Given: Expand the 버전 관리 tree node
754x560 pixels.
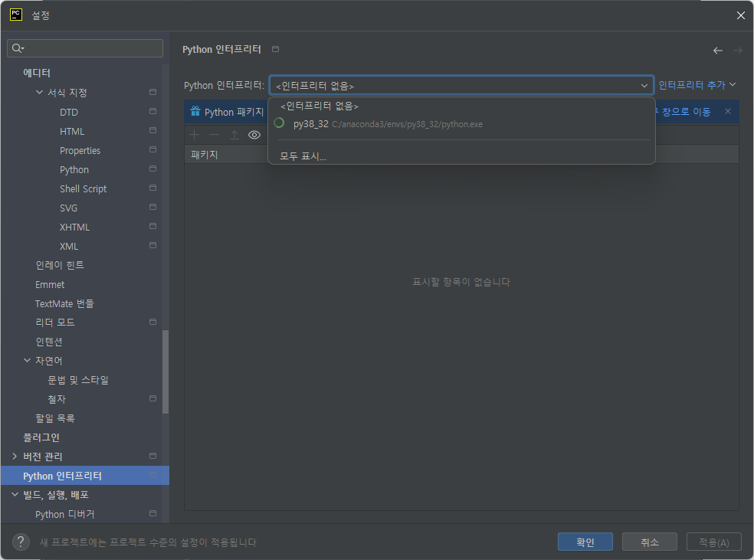Looking at the screenshot, I should pyautogui.click(x=15, y=456).
